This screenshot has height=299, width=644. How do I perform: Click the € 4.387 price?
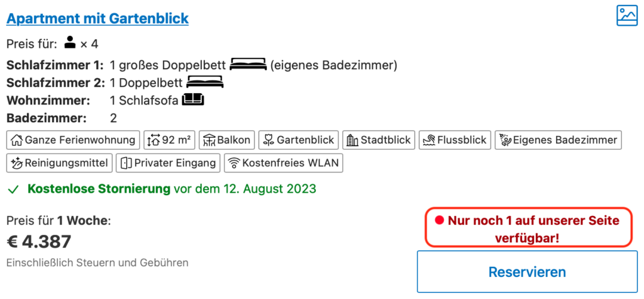[38, 242]
